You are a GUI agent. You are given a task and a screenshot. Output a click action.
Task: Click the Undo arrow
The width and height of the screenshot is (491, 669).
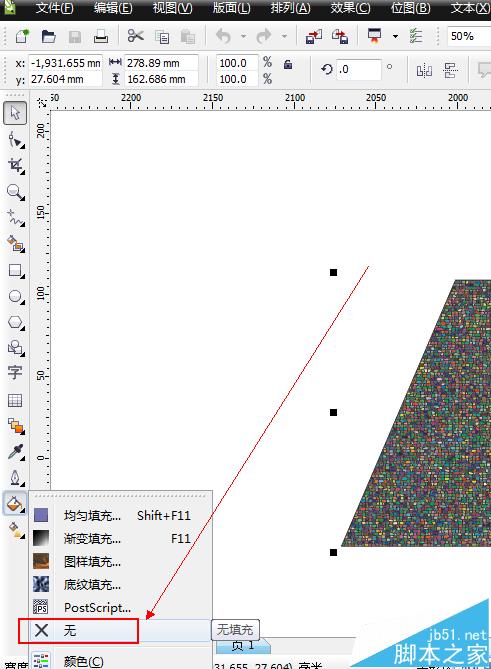(223, 36)
